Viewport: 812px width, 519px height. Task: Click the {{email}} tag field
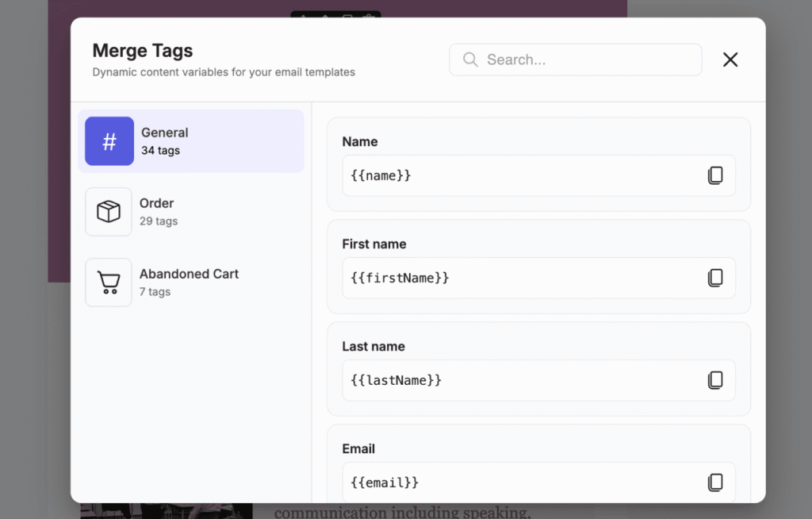[538, 482]
